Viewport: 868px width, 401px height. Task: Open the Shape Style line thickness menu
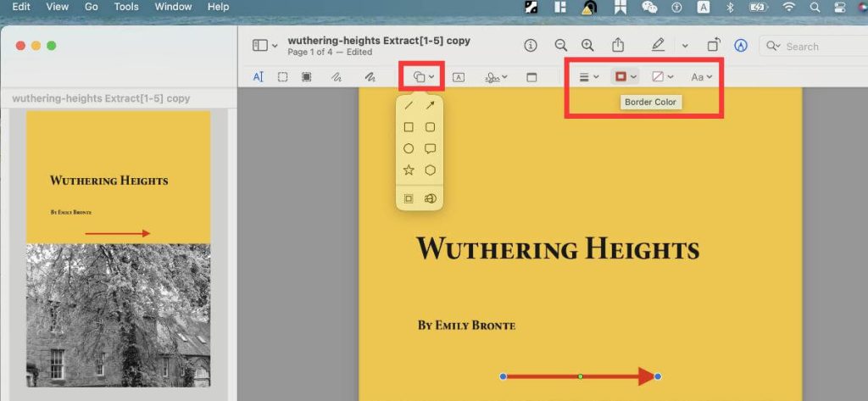pos(589,77)
